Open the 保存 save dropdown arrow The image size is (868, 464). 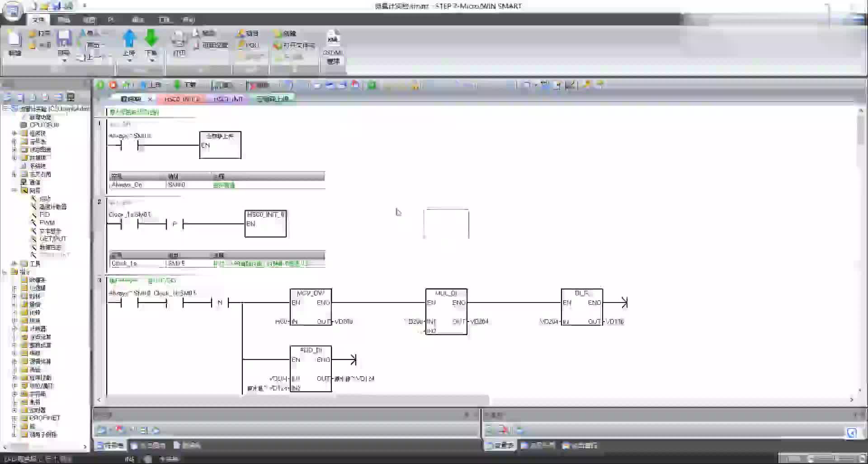click(x=64, y=60)
